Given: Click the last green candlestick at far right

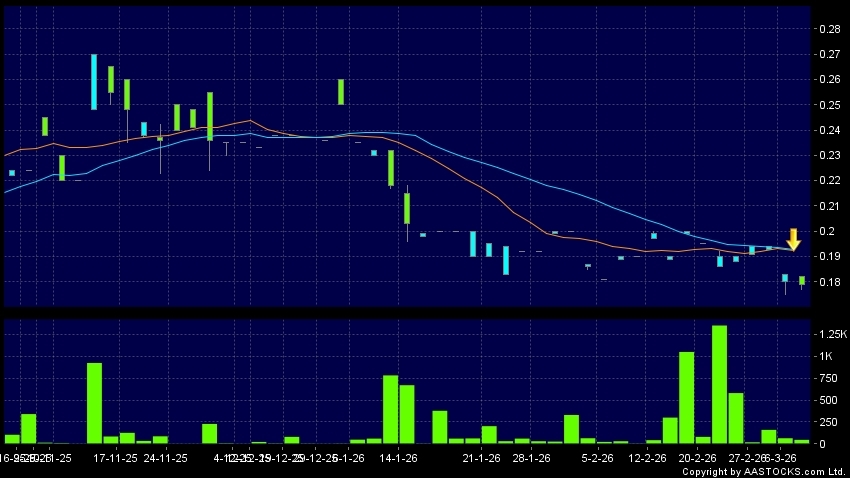Looking at the screenshot, I should 802,281.
